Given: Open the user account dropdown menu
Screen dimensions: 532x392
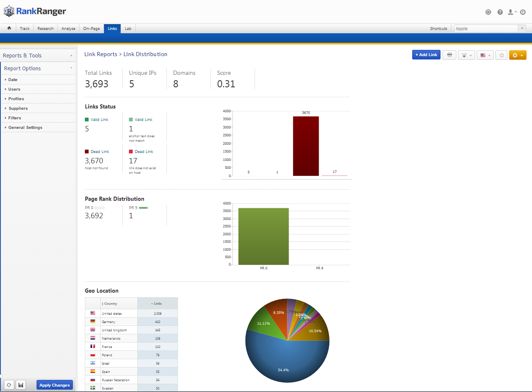Looking at the screenshot, I should click(x=512, y=12).
